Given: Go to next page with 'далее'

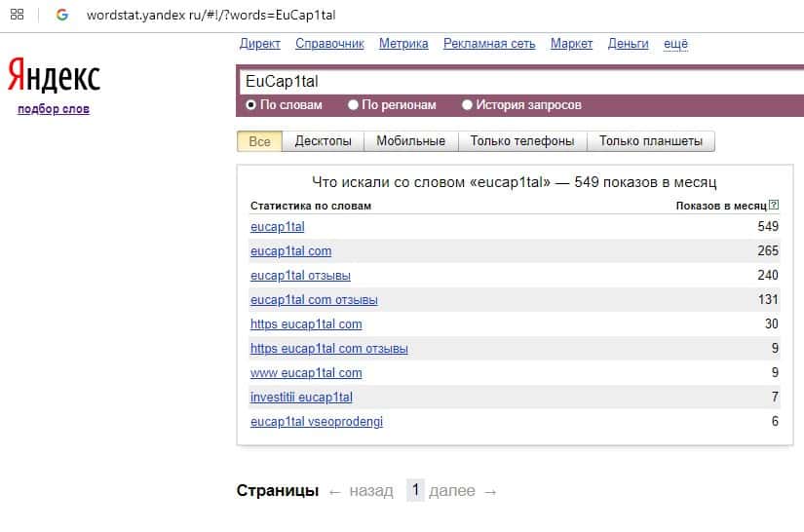Looking at the screenshot, I should (x=451, y=491).
